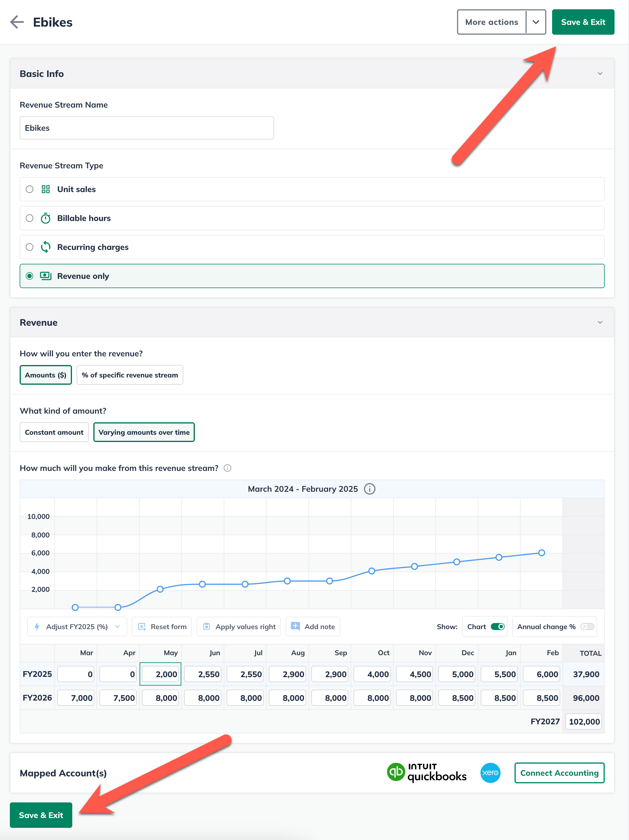Choose % of specific revenue stream
The image size is (629, 840).
tap(130, 375)
